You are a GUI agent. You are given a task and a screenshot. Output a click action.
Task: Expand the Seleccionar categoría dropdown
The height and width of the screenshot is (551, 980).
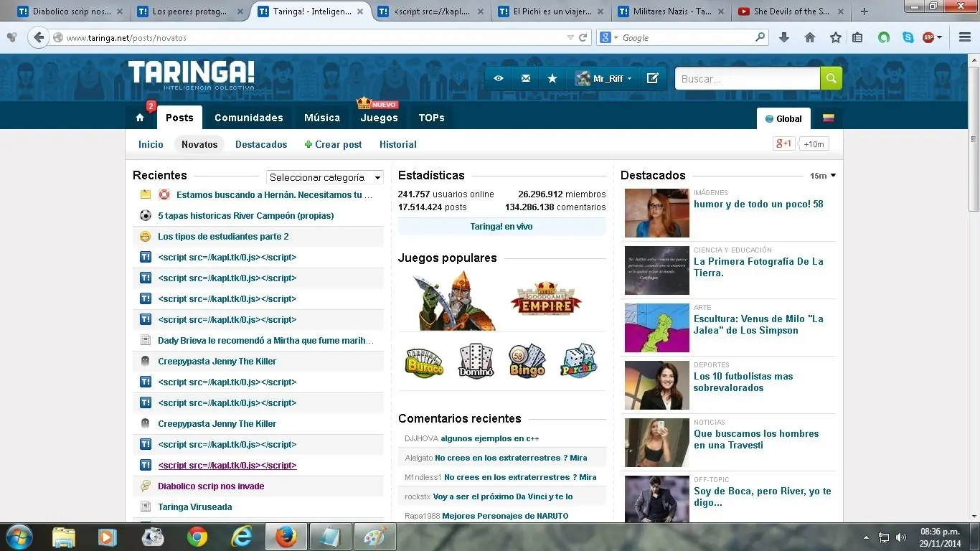click(325, 177)
